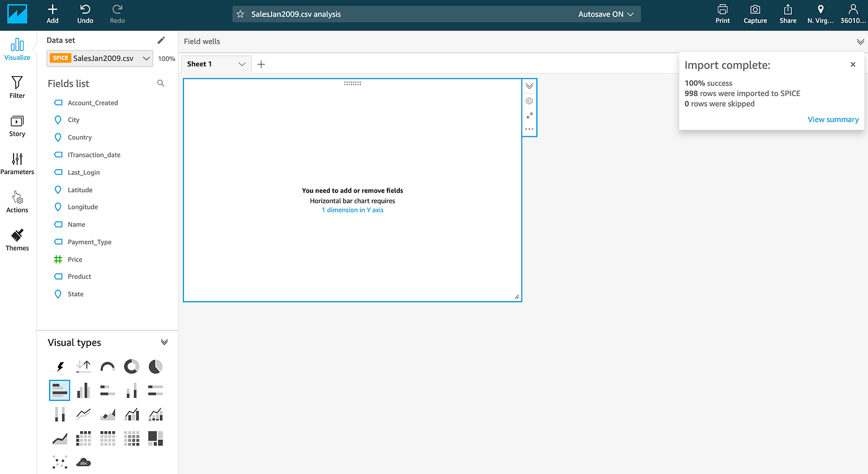Click the Capture icon in the top bar
868x474 pixels.
755,14
